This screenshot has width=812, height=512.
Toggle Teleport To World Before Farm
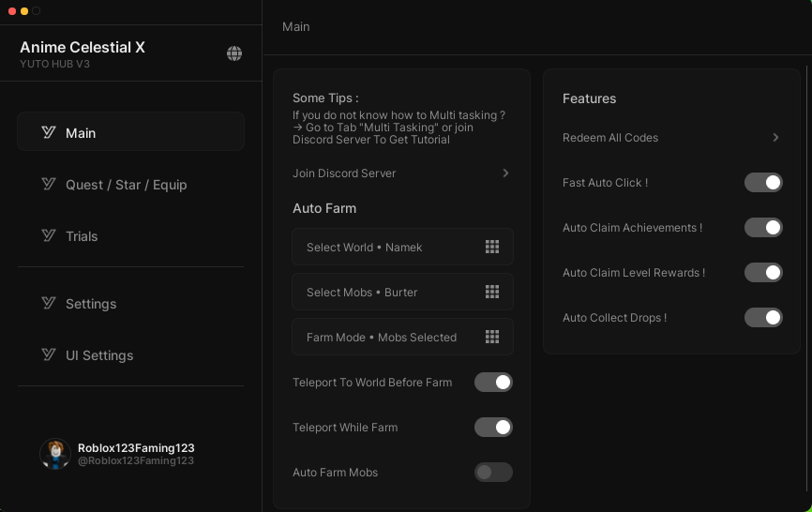[493, 382]
